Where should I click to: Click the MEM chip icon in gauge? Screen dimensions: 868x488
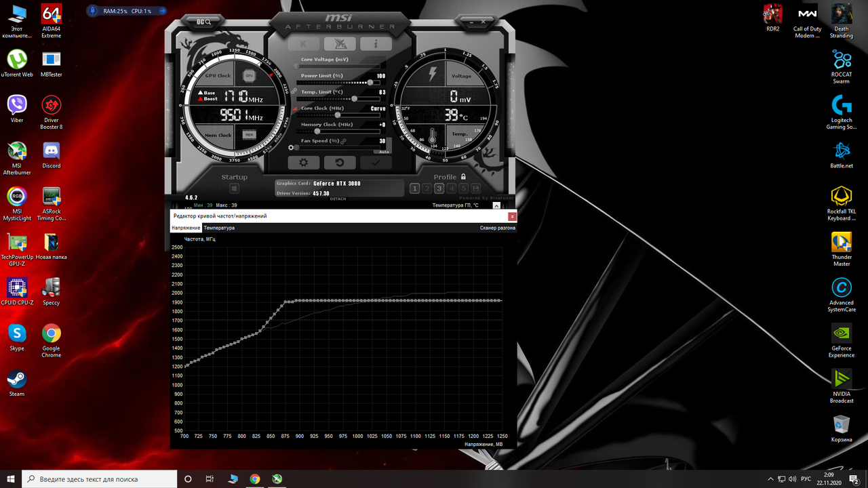[x=249, y=135]
